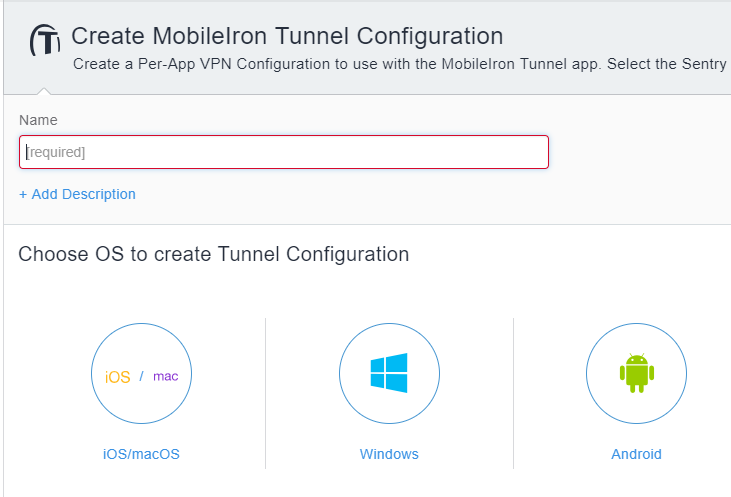Click the Choose OS to create heading
The image size is (731, 497).
(x=214, y=255)
